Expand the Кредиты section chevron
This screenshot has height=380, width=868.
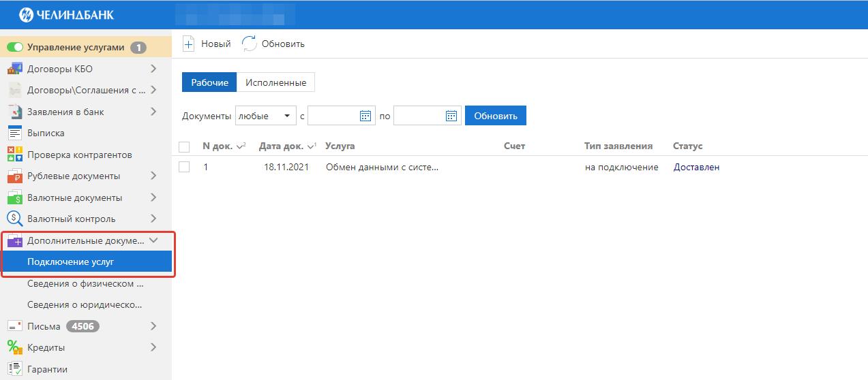point(153,347)
